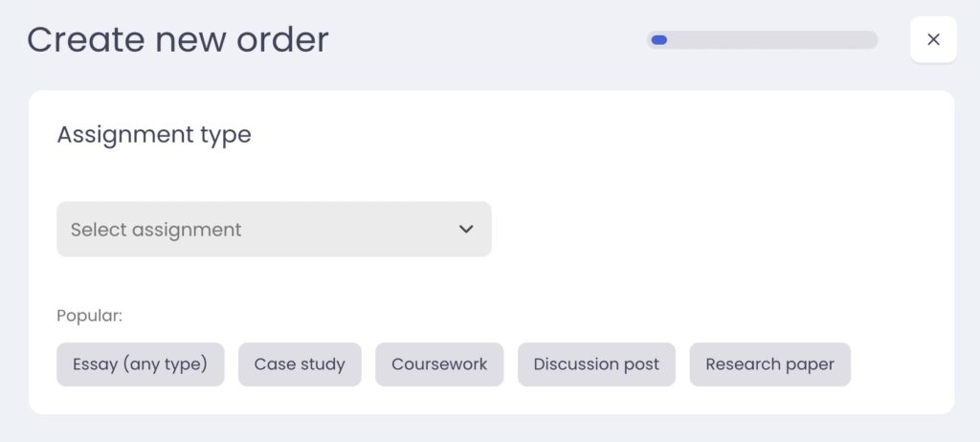Click the blue filled progress indicator
Viewport: 980px width, 442px height.
coord(658,40)
